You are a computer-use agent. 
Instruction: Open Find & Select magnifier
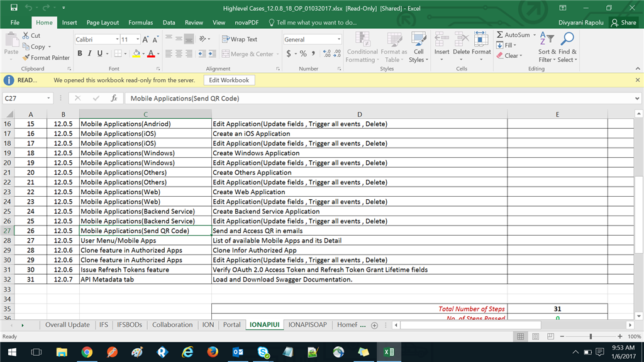tap(568, 47)
